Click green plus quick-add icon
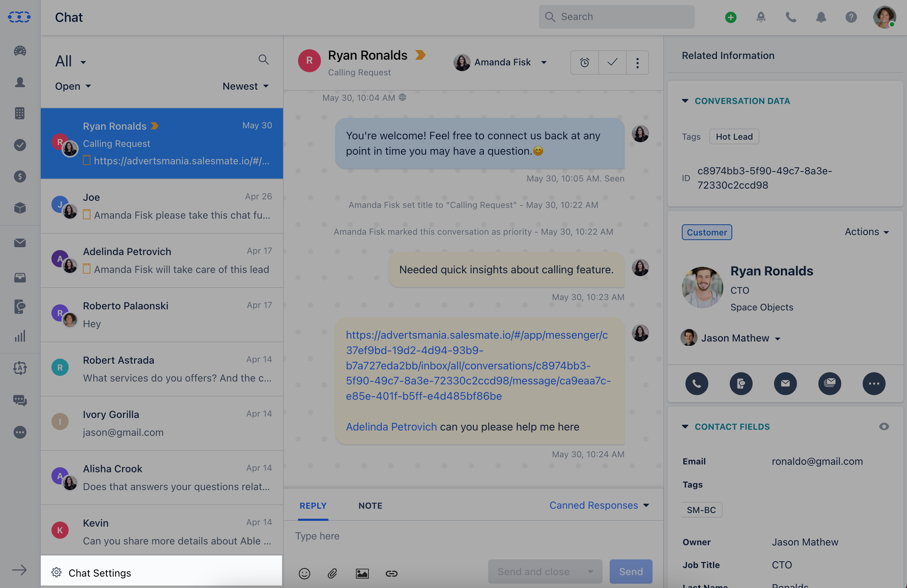This screenshot has height=588, width=907. click(730, 17)
